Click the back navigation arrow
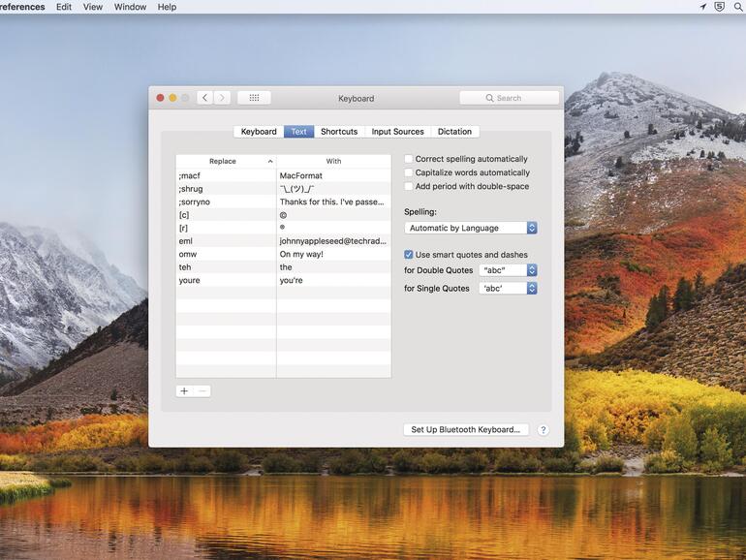 (204, 98)
